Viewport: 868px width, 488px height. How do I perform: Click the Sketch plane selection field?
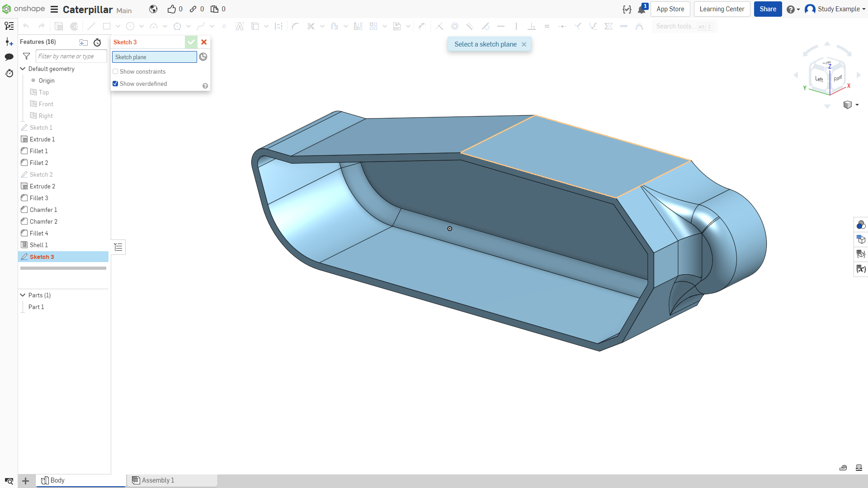(155, 57)
